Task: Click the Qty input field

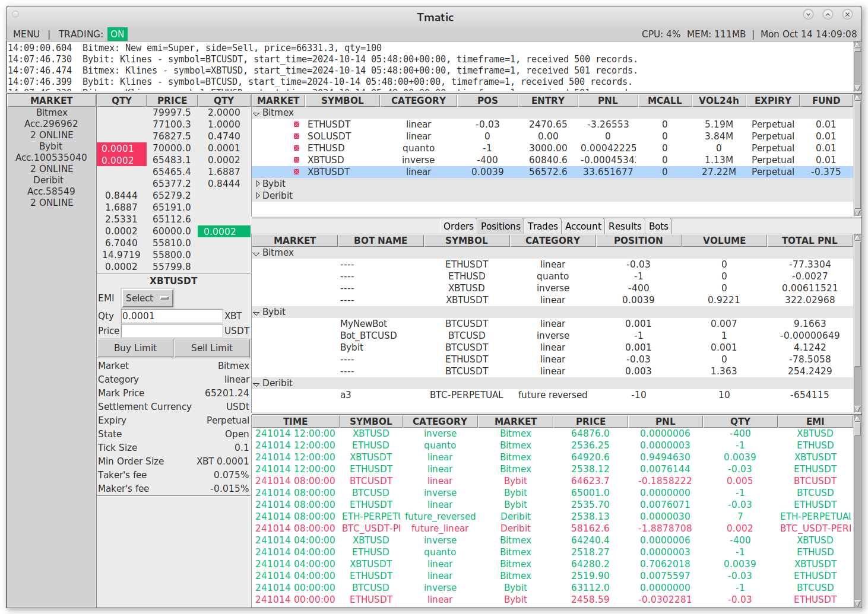Action: tap(172, 316)
